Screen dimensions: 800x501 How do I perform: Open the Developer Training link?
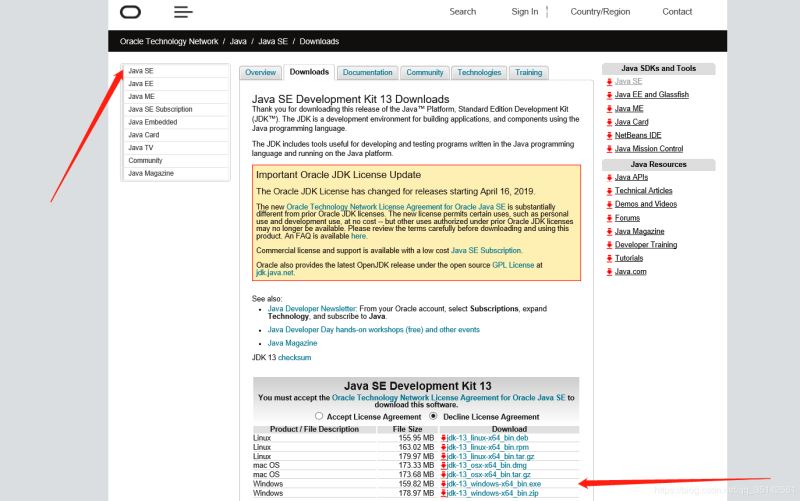646,245
